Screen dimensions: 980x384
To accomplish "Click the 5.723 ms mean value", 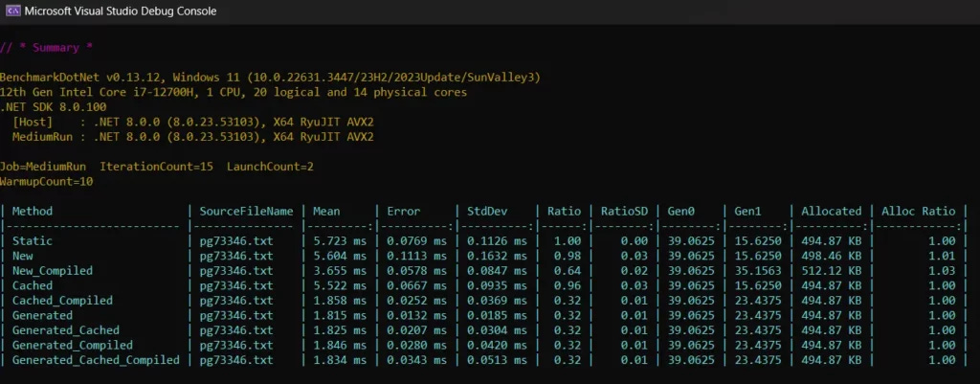I will 340,240.
